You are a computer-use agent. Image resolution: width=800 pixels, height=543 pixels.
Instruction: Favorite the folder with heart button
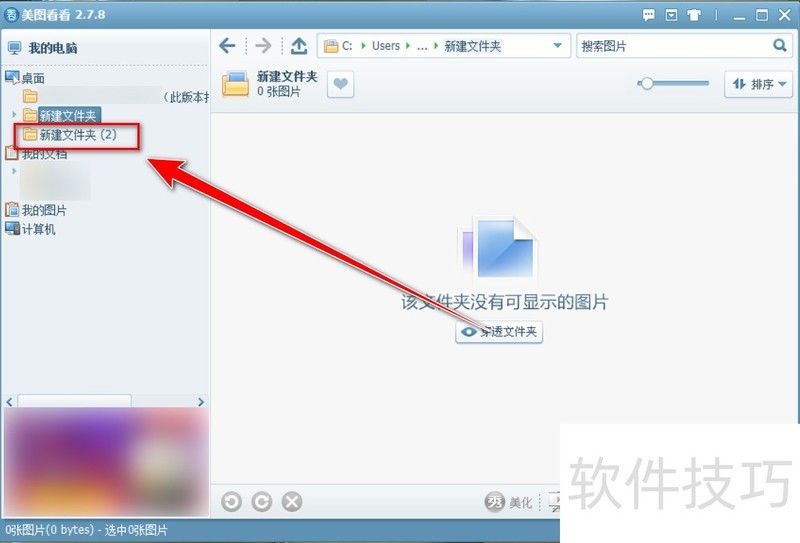point(340,84)
